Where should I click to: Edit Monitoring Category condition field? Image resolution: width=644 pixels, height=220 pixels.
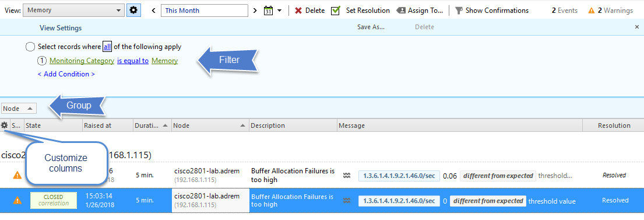point(82,61)
